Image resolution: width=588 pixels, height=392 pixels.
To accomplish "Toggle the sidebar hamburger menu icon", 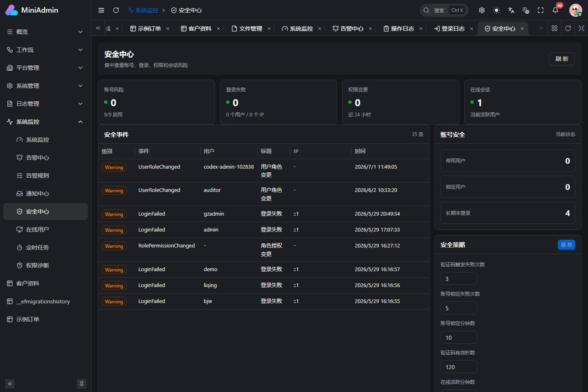I will click(101, 10).
